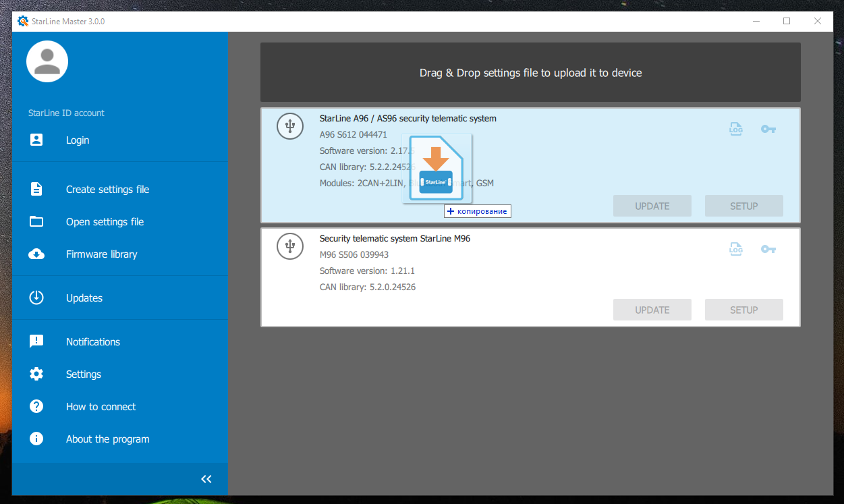Click the Settings gear icon
The height and width of the screenshot is (504, 844).
36,374
